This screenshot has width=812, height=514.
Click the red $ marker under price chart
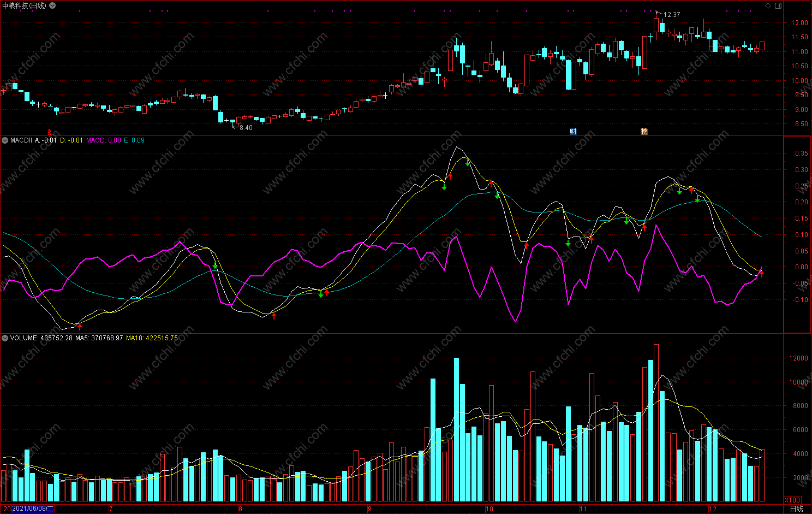[50, 132]
